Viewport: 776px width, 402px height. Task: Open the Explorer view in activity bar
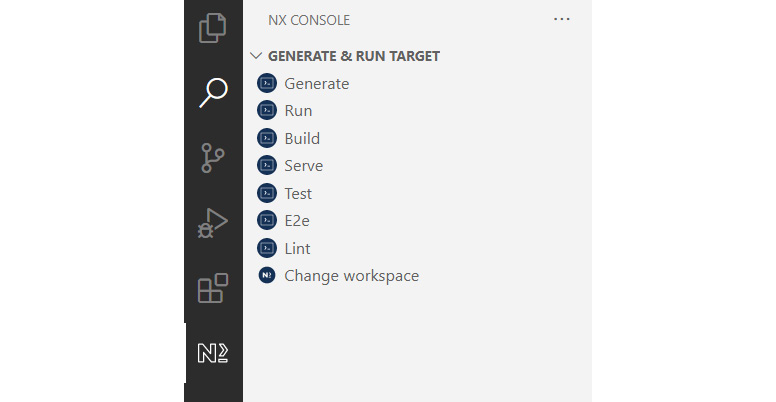tap(213, 28)
